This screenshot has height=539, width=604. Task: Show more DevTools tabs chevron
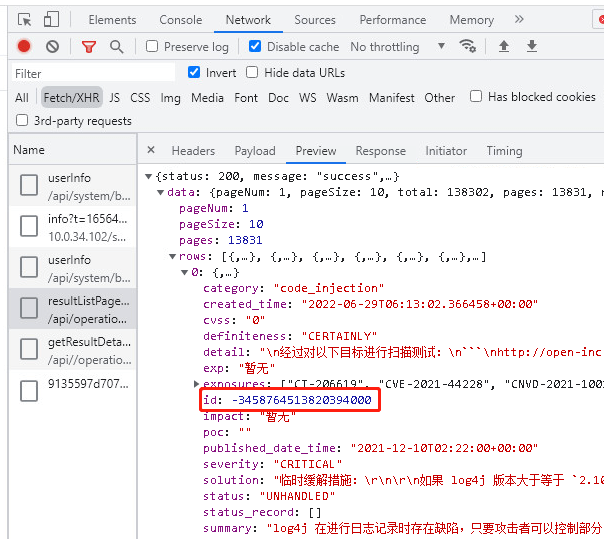tap(519, 19)
